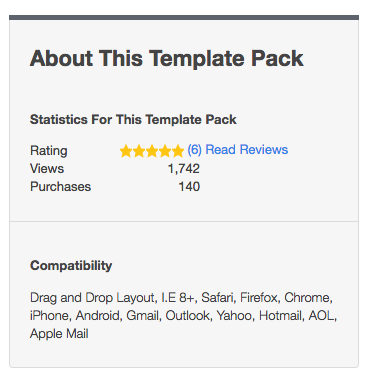Image resolution: width=376 pixels, height=379 pixels.
Task: Click the (6) review count
Action: pyautogui.click(x=194, y=150)
